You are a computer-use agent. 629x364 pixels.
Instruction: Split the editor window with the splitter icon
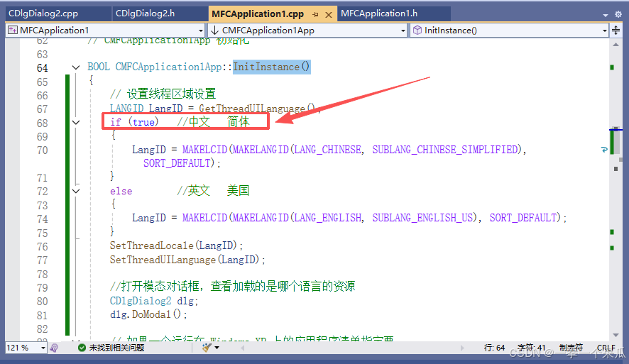coord(616,30)
